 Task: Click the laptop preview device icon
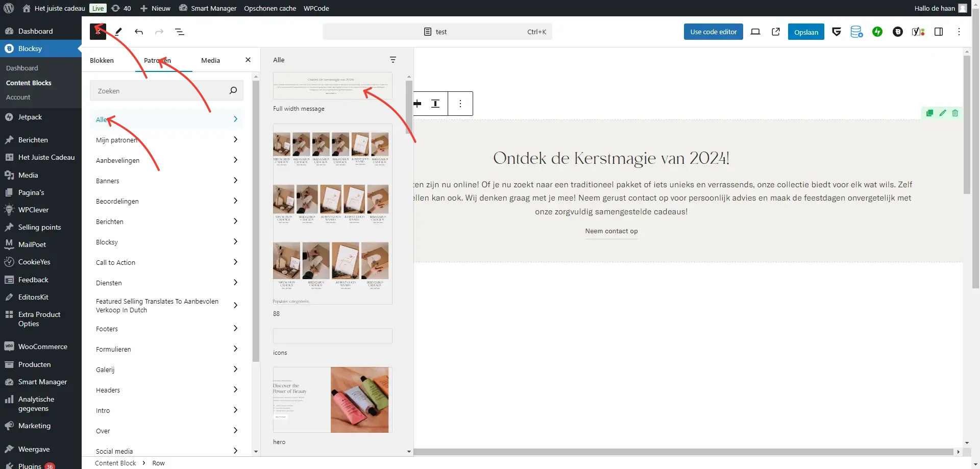tap(755, 32)
